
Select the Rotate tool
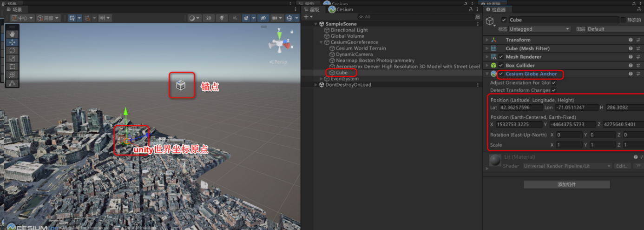[13, 50]
